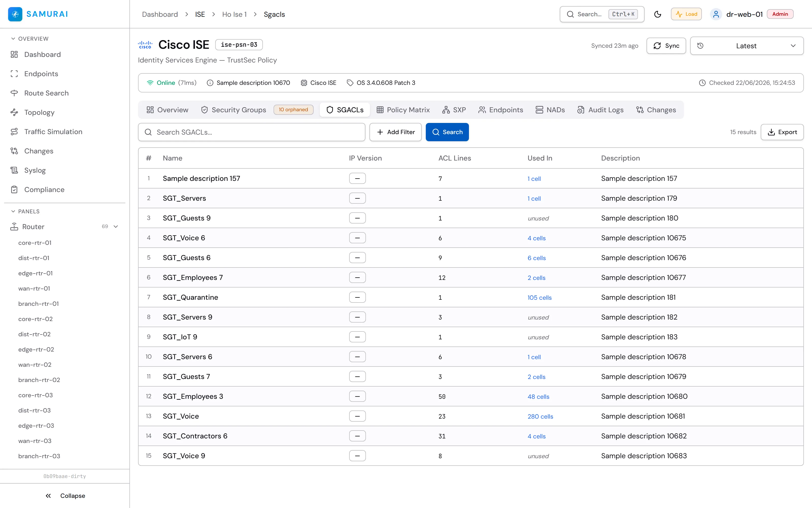Viewport: 812px width, 508px height.
Task: Open the Latest snapshot dropdown
Action: tap(747, 46)
